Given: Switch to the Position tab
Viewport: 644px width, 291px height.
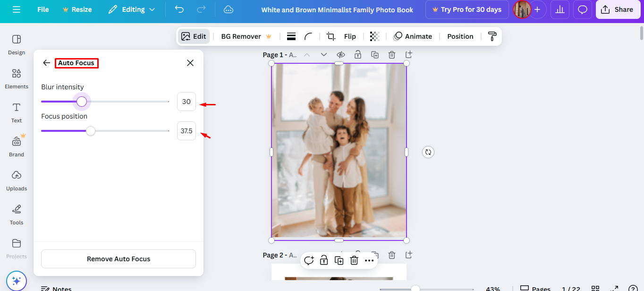Looking at the screenshot, I should [460, 36].
